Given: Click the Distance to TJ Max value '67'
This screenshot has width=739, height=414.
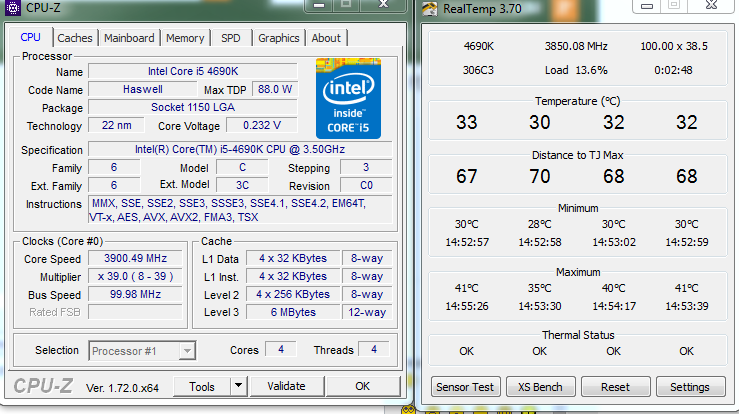Looking at the screenshot, I should (467, 176).
